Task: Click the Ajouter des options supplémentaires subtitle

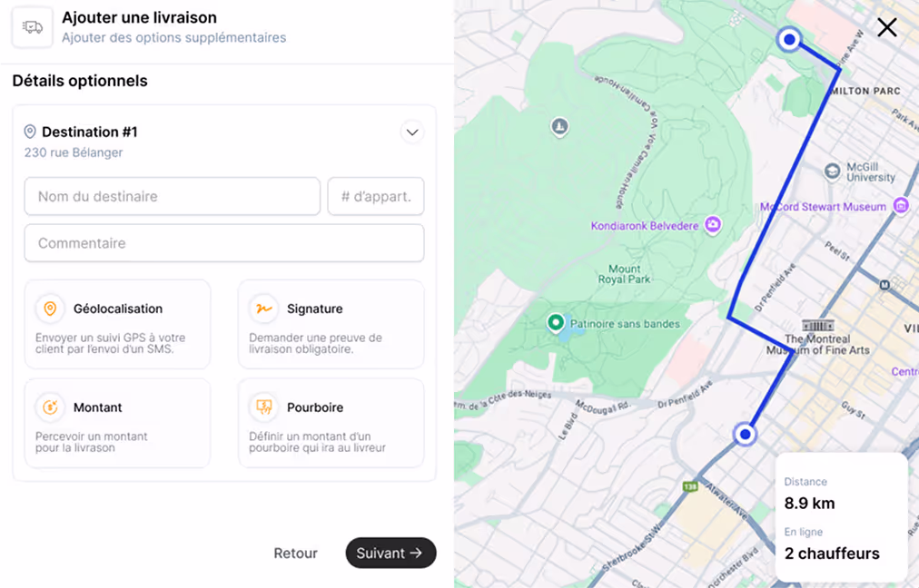Action: 174,37
